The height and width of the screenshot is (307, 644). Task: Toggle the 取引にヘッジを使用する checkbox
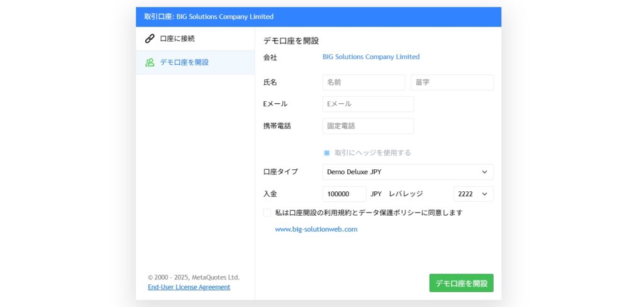[326, 153]
